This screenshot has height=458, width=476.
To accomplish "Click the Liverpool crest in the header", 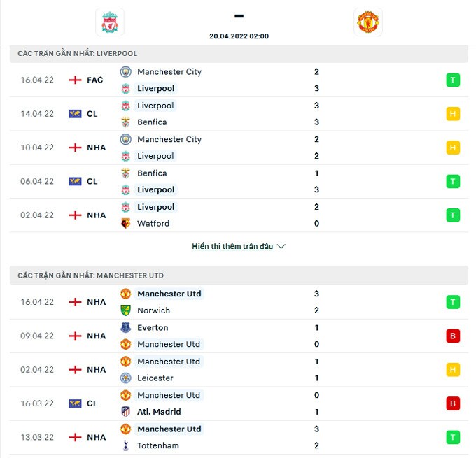I will point(110,22).
